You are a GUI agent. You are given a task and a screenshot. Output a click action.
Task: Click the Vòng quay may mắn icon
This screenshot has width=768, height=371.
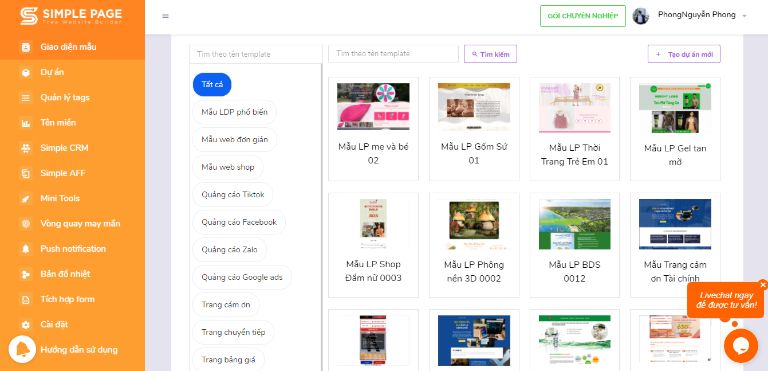tap(25, 223)
